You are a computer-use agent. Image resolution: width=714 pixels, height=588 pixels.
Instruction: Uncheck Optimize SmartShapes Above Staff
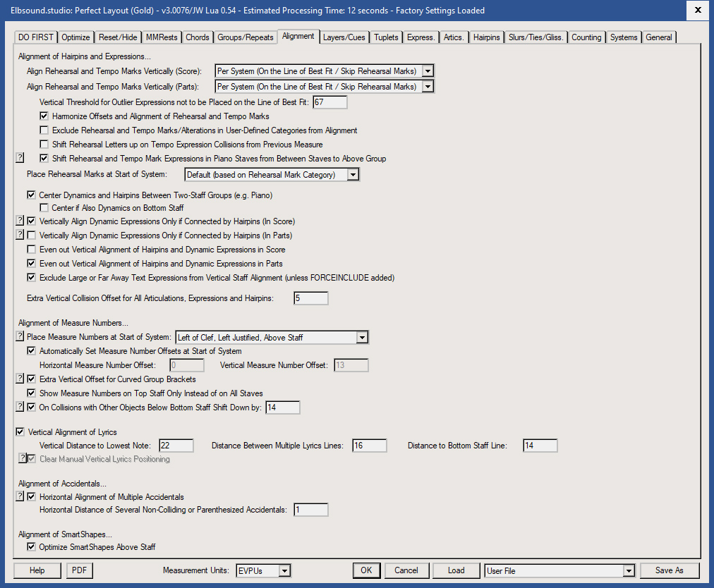tap(31, 546)
